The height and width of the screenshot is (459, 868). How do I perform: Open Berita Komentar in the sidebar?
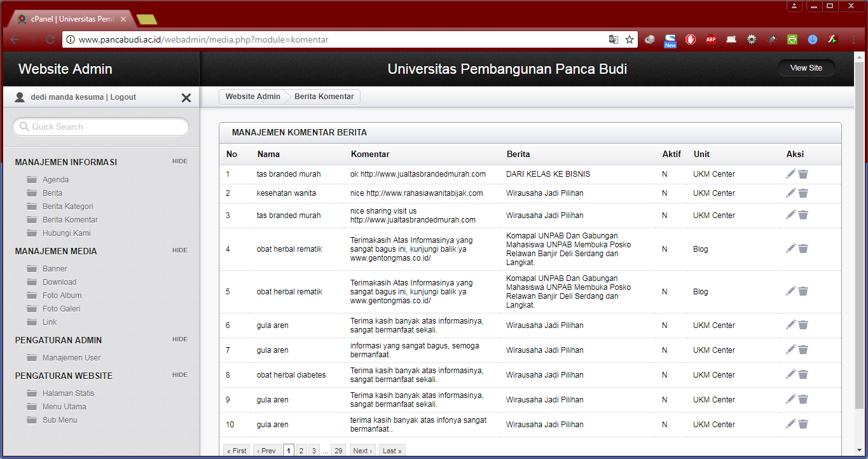pos(70,220)
